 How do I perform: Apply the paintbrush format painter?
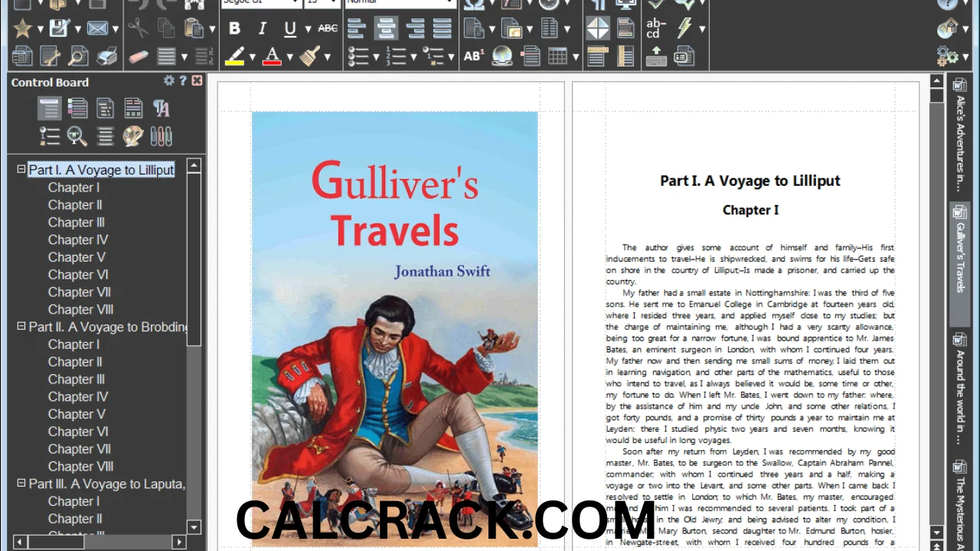(x=309, y=56)
